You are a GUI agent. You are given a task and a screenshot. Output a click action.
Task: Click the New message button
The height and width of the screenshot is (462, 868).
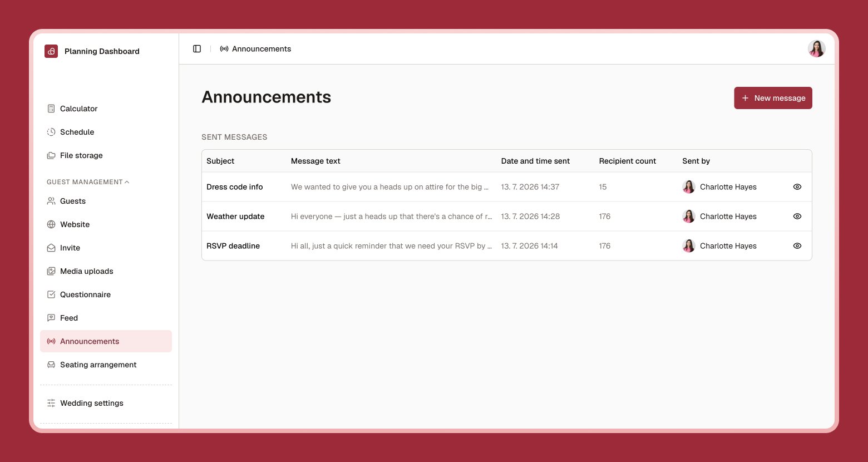coord(773,98)
